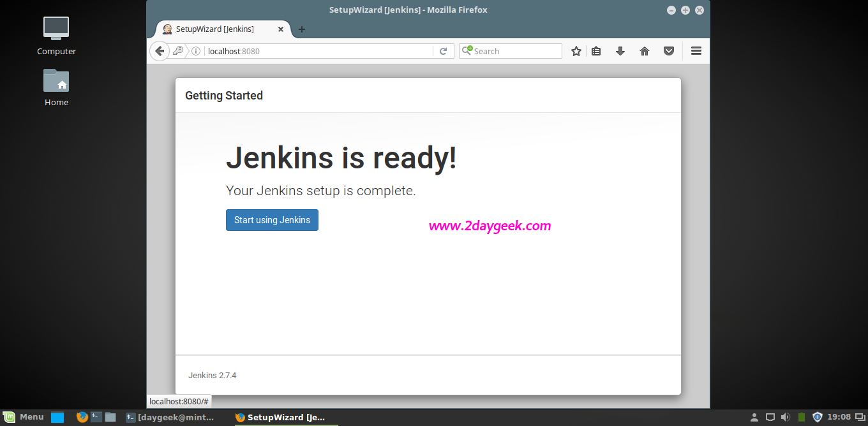Open the Home folder desktop icon
Viewport: 868px width, 426px height.
point(56,87)
